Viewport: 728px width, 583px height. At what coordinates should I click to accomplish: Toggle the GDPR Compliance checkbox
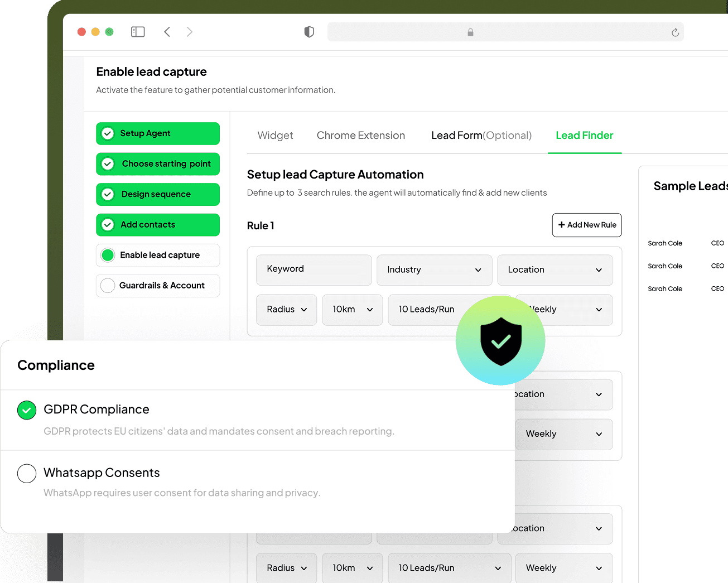27,410
